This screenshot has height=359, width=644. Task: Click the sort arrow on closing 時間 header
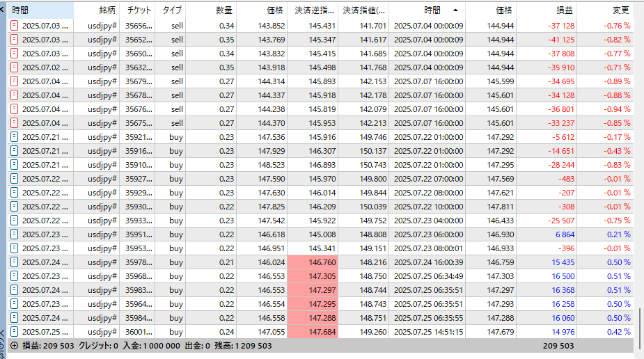(x=455, y=10)
